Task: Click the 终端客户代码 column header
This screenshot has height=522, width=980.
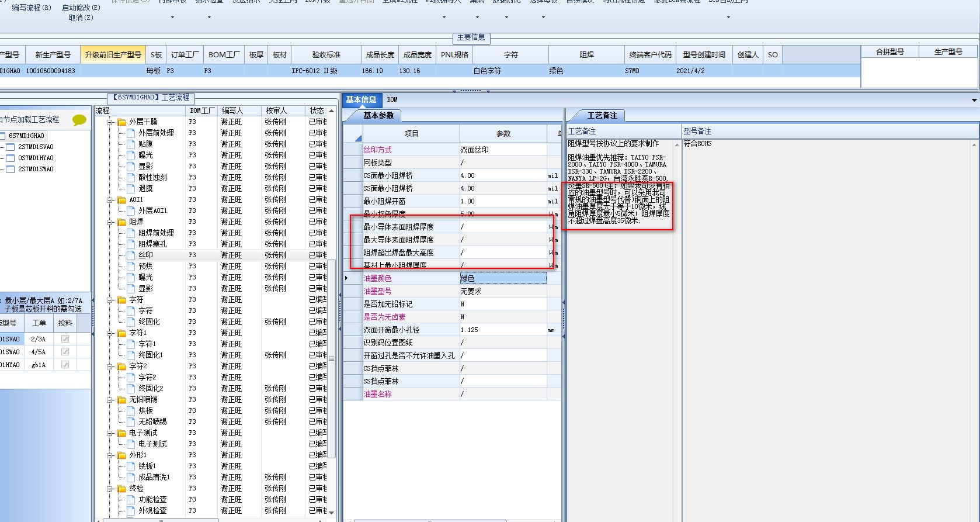Action: pyautogui.click(x=651, y=55)
